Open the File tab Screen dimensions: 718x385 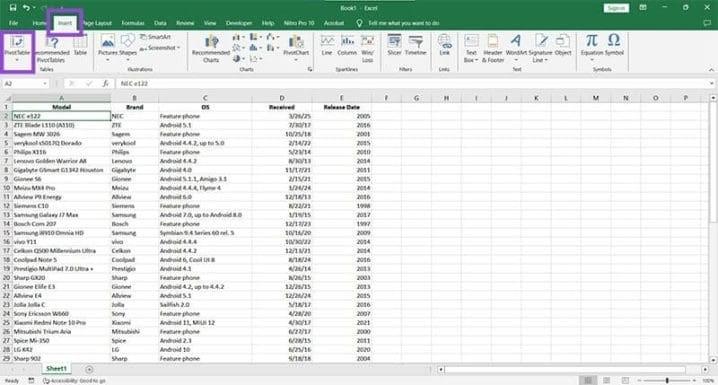[14, 23]
